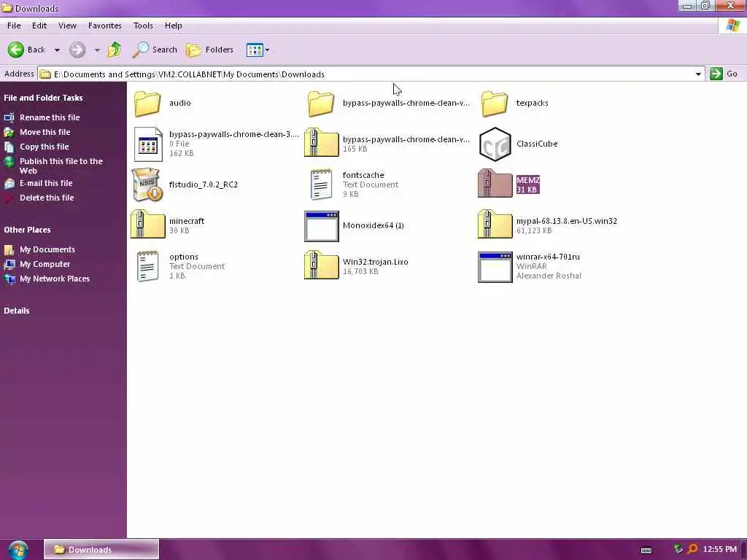The height and width of the screenshot is (560, 747).
Task: Expand the address bar dropdown
Action: click(698, 74)
